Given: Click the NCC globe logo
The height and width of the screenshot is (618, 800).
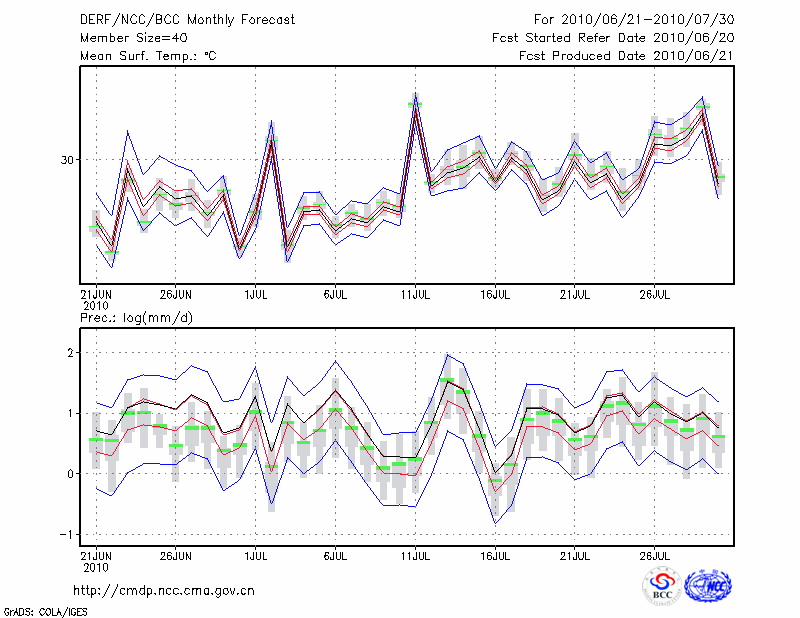Looking at the screenshot, I should click(x=708, y=586).
